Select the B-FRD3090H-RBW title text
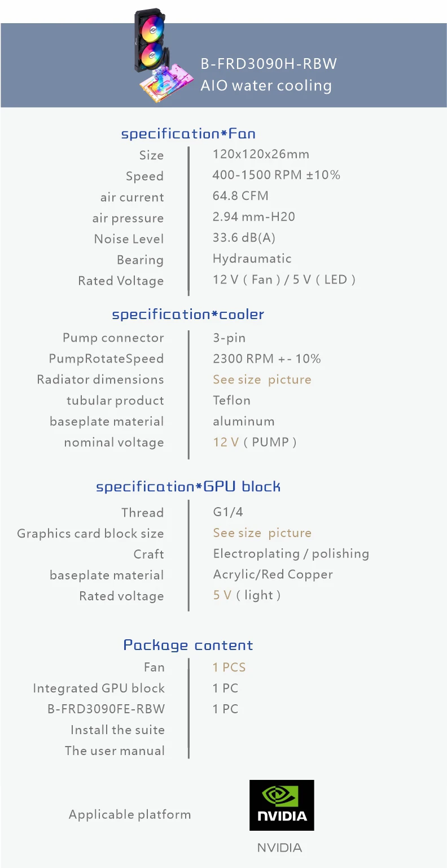Screen dimensions: 447x868 (x=269, y=64)
